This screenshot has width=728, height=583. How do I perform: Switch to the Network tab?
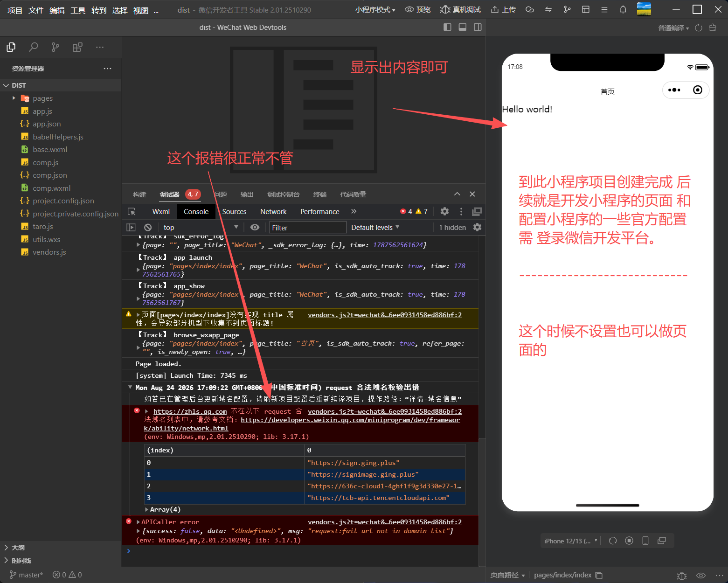click(273, 212)
